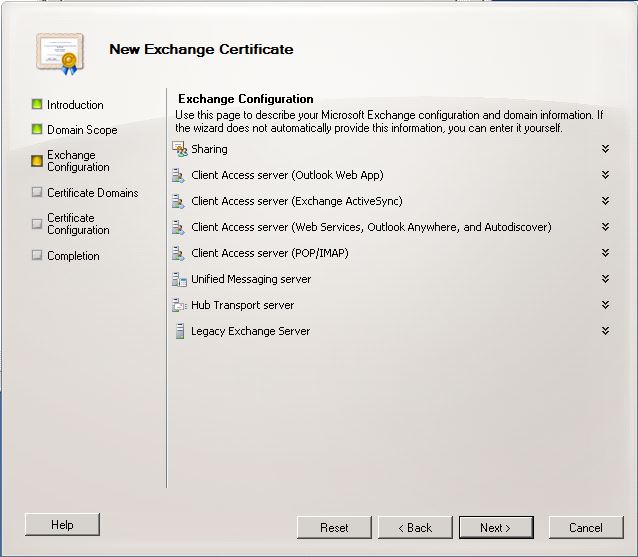Go back with the Back button
Screen dimensions: 638x557
coord(415,528)
